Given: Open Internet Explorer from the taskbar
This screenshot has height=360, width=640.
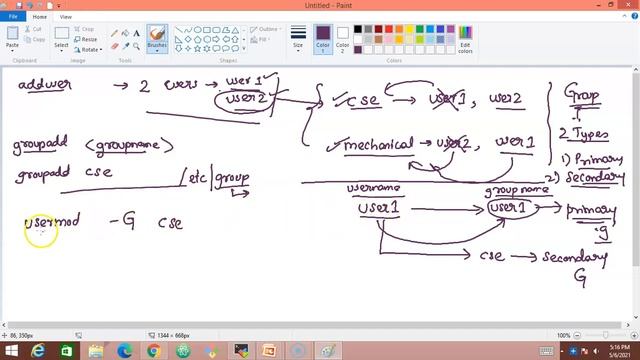Looking at the screenshot, I should (x=38, y=351).
